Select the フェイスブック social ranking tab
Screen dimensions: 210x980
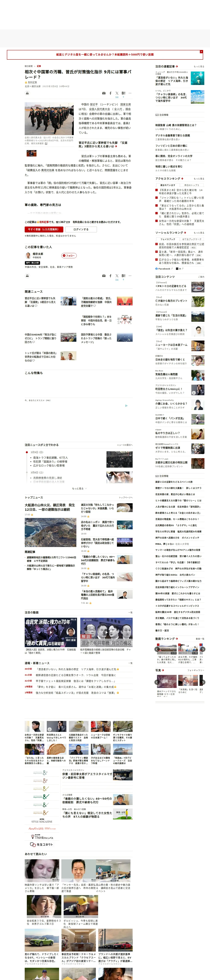(168, 239)
